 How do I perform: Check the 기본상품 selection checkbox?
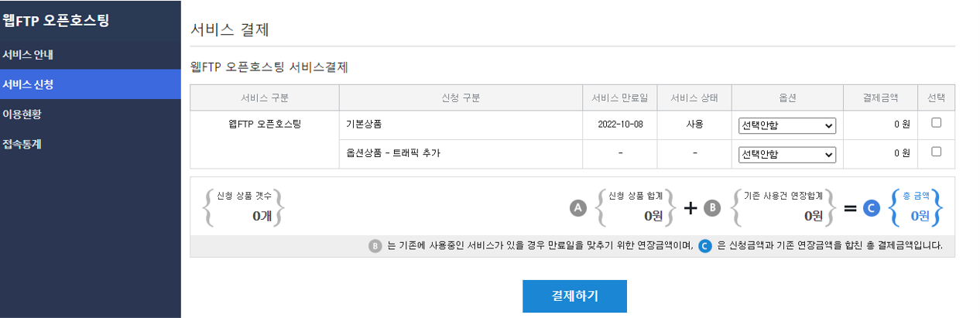coord(936,123)
